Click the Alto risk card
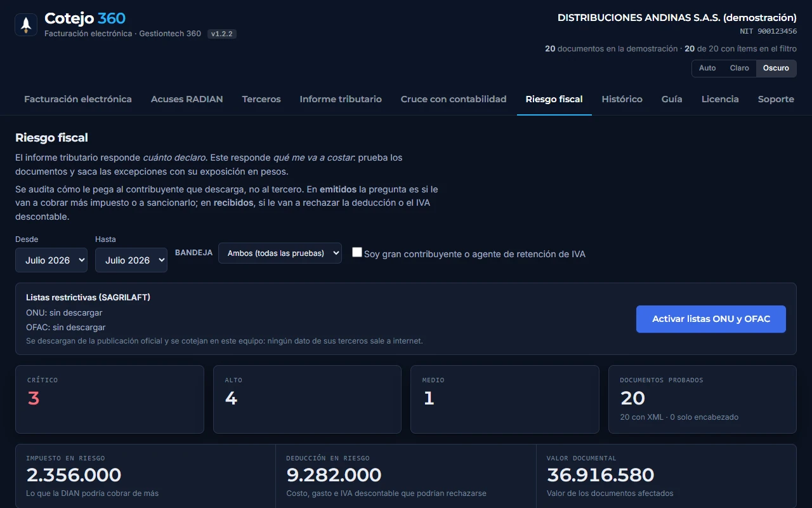This screenshot has width=812, height=508. click(307, 399)
